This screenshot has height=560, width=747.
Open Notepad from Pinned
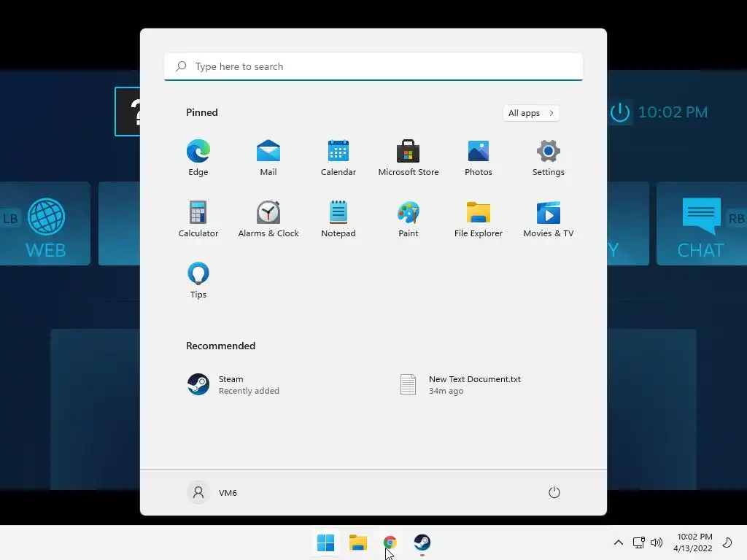point(338,219)
